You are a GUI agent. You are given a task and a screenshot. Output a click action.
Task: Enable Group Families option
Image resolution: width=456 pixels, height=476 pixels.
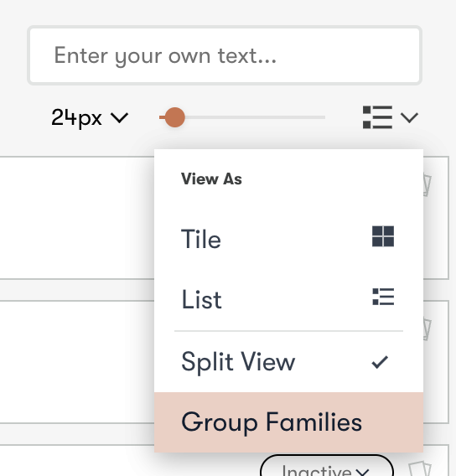[288, 422]
